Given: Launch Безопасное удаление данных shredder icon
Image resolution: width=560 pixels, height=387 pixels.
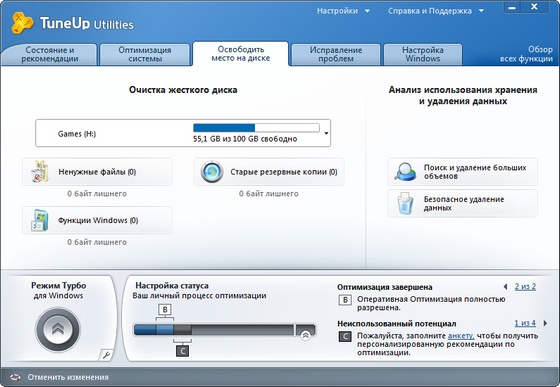Looking at the screenshot, I should (x=405, y=203).
